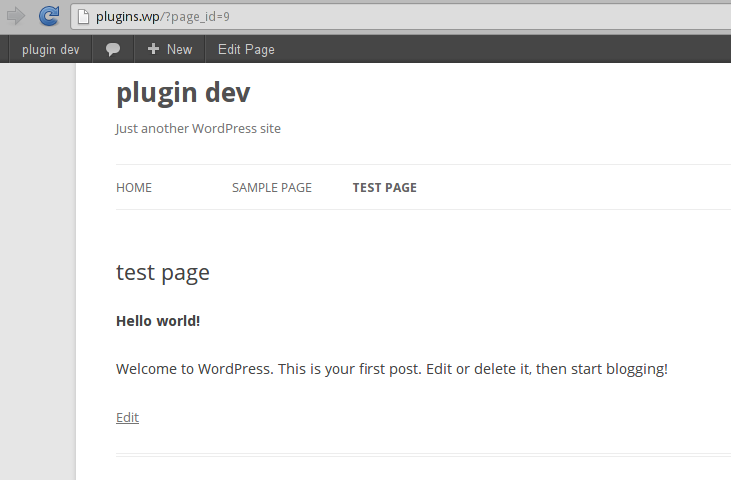Click the plugin dev site title heading
The height and width of the screenshot is (480, 731).
pyautogui.click(x=183, y=93)
